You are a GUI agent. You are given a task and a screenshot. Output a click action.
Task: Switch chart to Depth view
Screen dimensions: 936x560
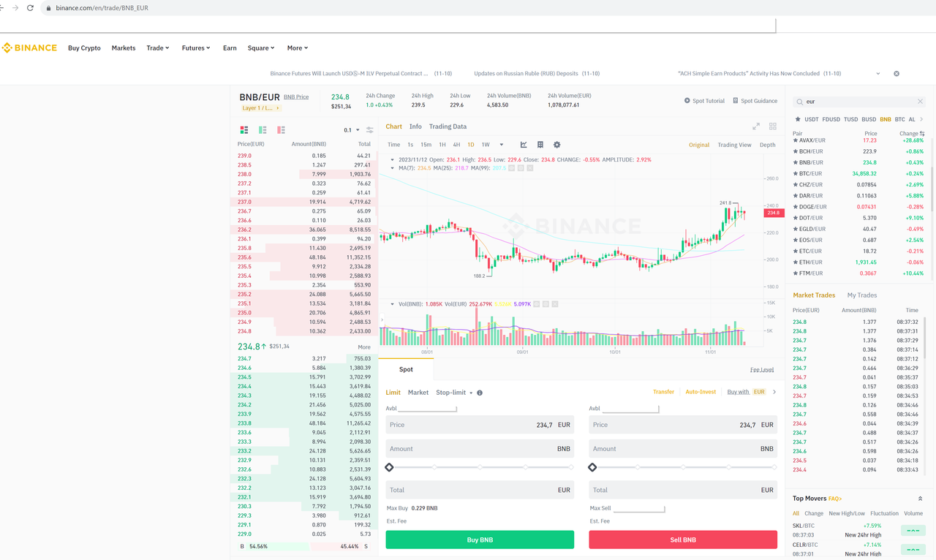click(x=767, y=145)
